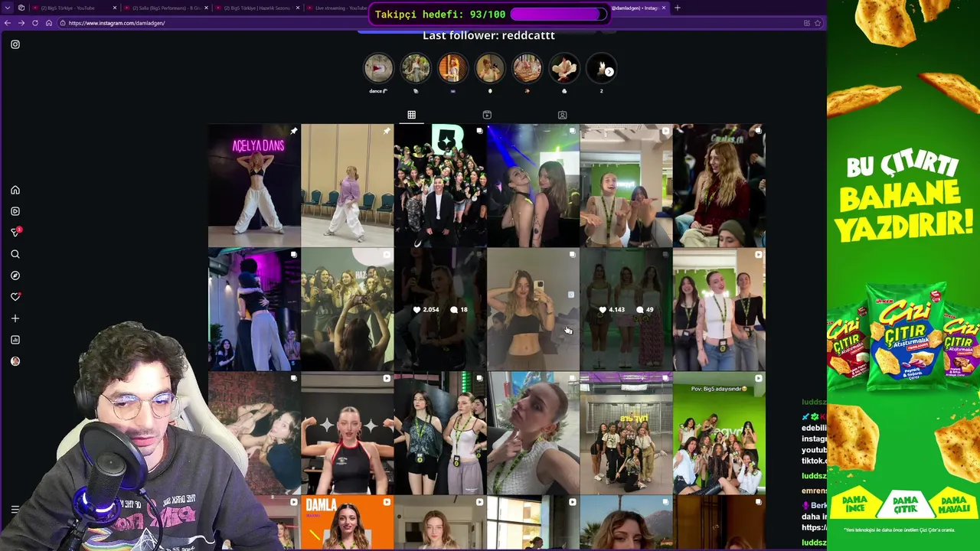Close the @damladgen Instagram tab
The height and width of the screenshot is (551, 980).
(x=664, y=8)
